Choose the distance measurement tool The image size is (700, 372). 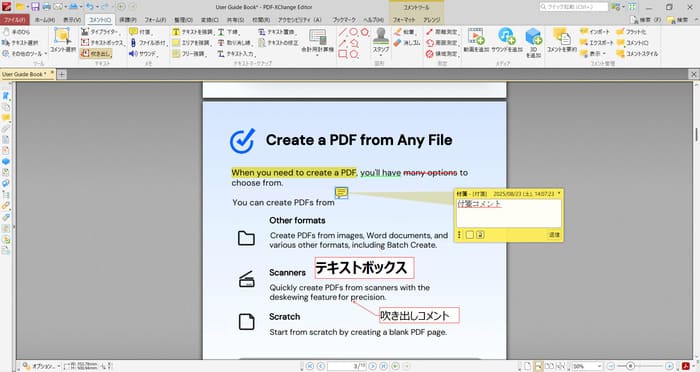tap(442, 32)
